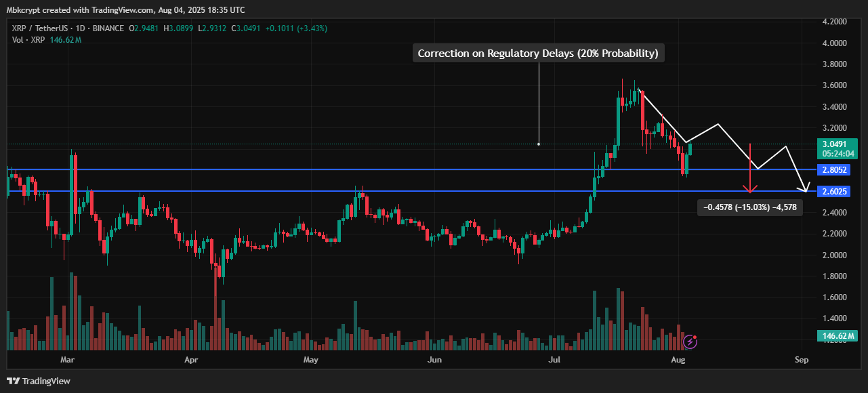868x393 pixels.
Task: Click the Jul label on the time axis
Action: (552, 360)
